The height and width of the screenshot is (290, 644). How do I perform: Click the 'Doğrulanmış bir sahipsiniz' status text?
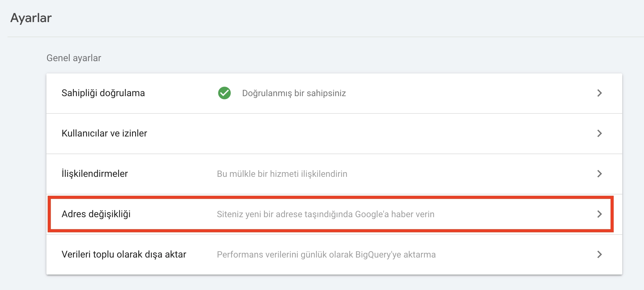(294, 93)
